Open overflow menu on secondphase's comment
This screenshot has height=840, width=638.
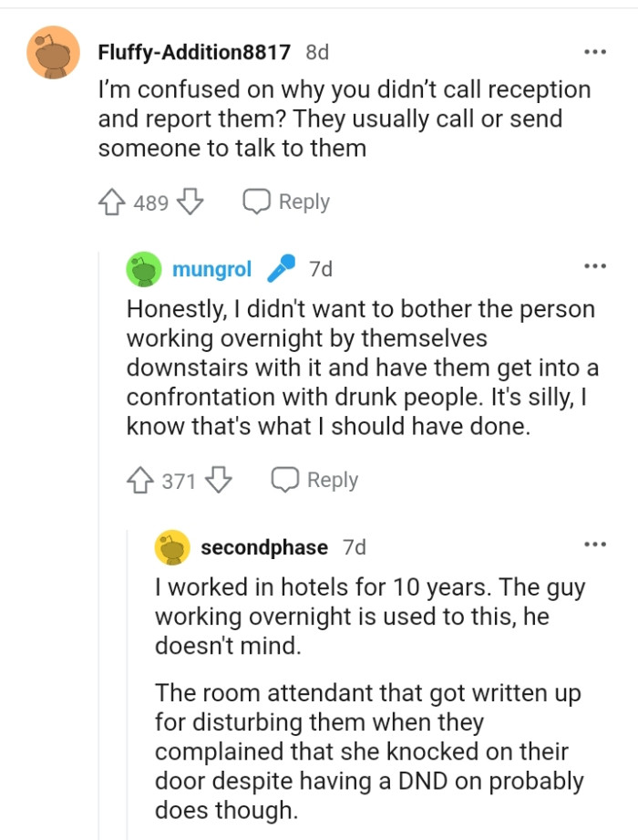pyautogui.click(x=595, y=544)
